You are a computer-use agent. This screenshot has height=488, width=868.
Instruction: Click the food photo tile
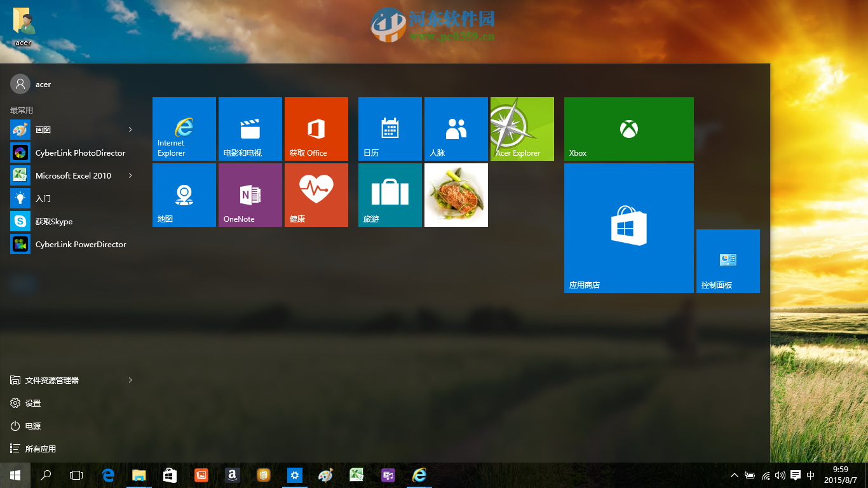(x=456, y=194)
